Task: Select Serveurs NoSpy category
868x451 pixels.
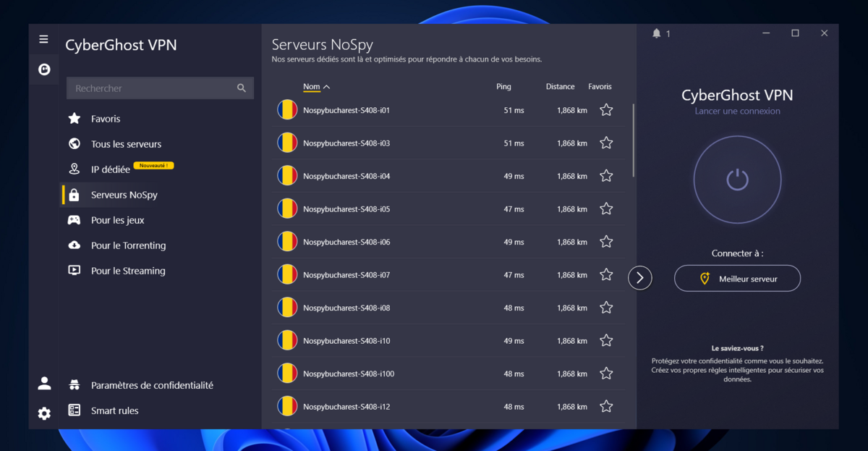Action: pos(124,195)
